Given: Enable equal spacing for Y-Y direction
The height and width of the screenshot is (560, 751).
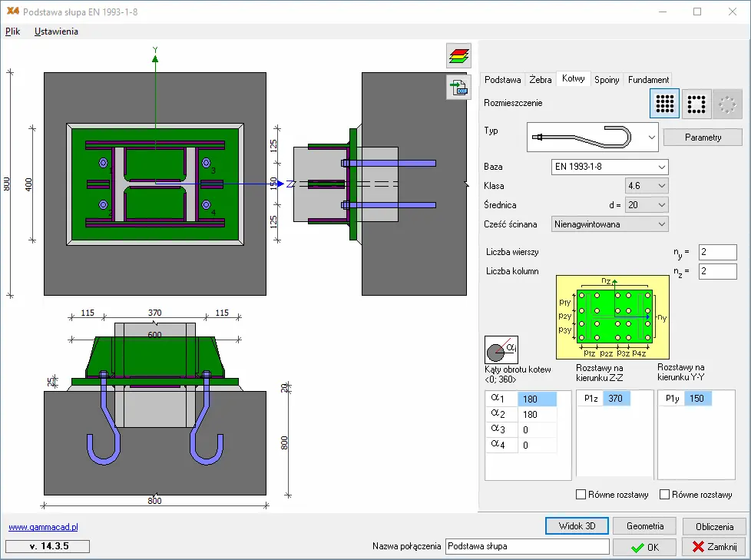Looking at the screenshot, I should (666, 495).
